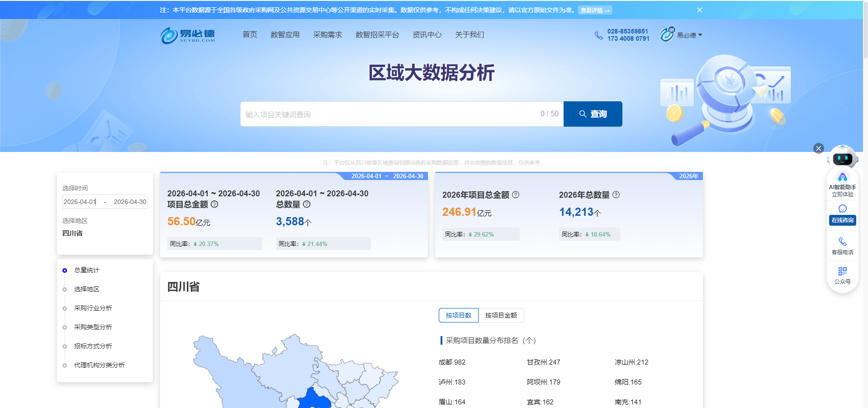Click help icon next to 总数量
The width and height of the screenshot is (868, 408).
pyautogui.click(x=307, y=204)
